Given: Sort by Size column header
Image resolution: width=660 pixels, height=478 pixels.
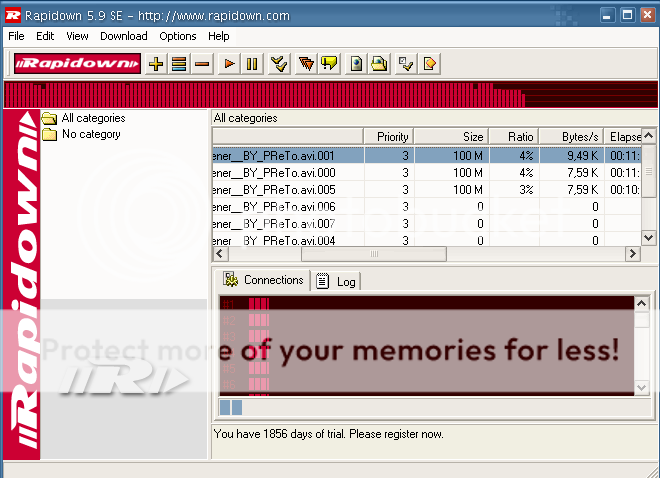Looking at the screenshot, I should click(452, 137).
